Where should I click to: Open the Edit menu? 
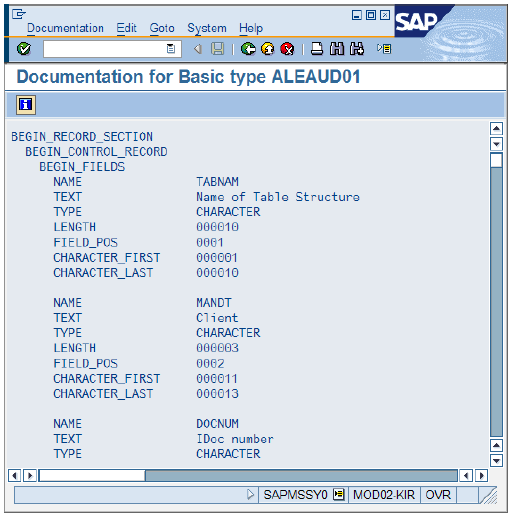[x=126, y=28]
